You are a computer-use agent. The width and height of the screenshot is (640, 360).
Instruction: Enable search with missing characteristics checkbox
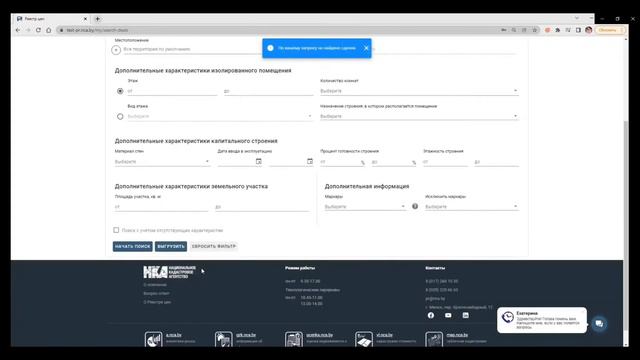pos(116,230)
